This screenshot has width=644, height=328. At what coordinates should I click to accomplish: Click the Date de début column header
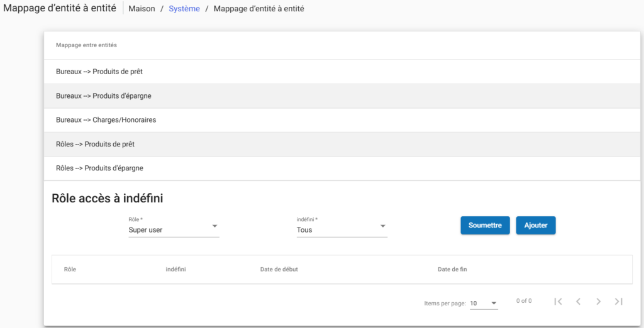pyautogui.click(x=279, y=270)
